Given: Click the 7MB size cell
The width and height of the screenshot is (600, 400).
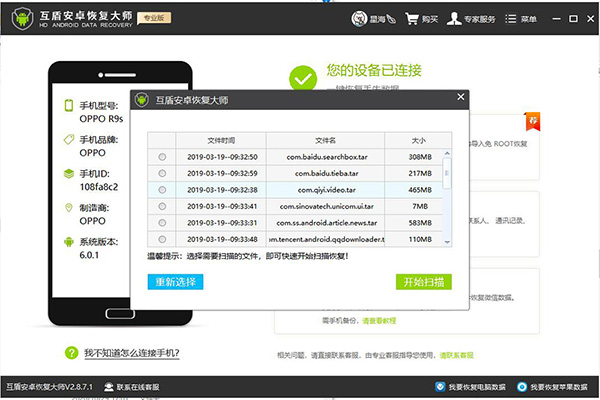Looking at the screenshot, I should 420,206.
